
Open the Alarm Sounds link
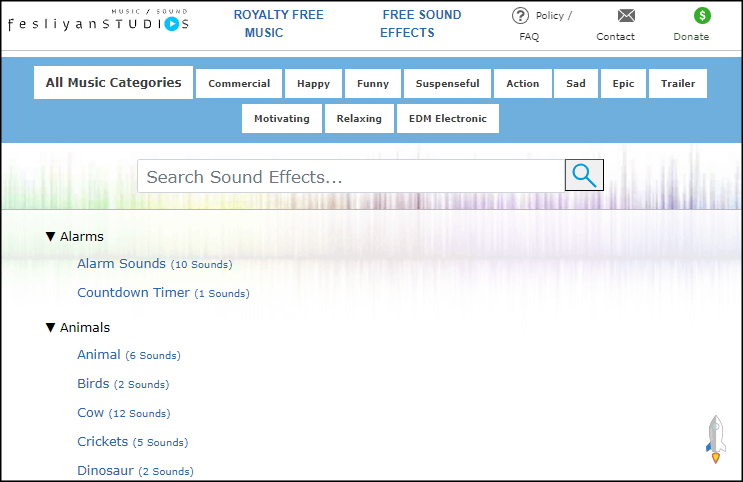click(x=121, y=264)
